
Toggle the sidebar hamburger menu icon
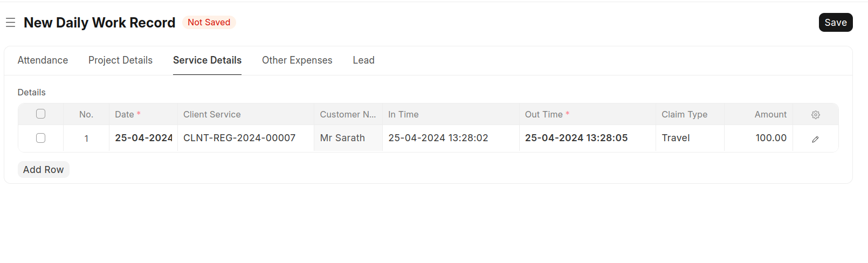click(10, 23)
